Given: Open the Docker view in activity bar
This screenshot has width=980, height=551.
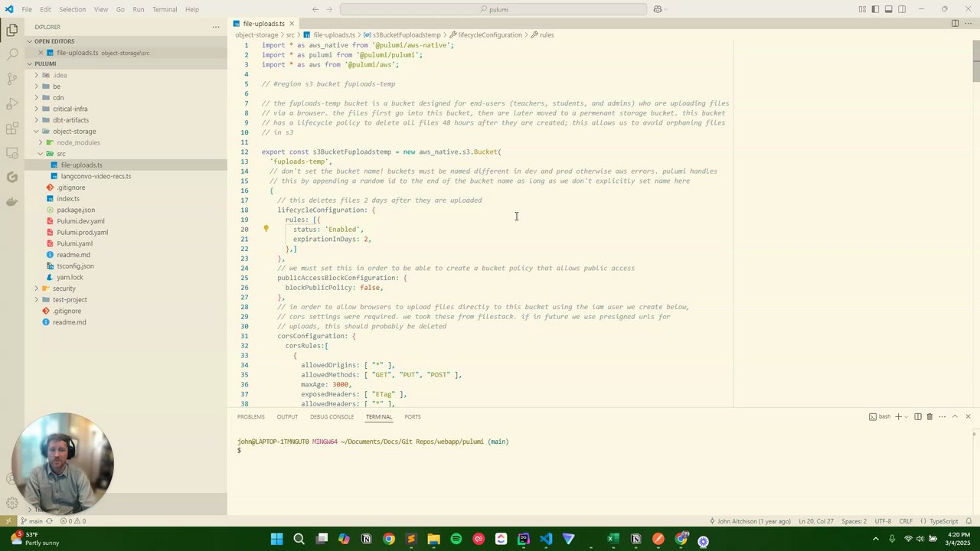Looking at the screenshot, I should click(x=11, y=202).
